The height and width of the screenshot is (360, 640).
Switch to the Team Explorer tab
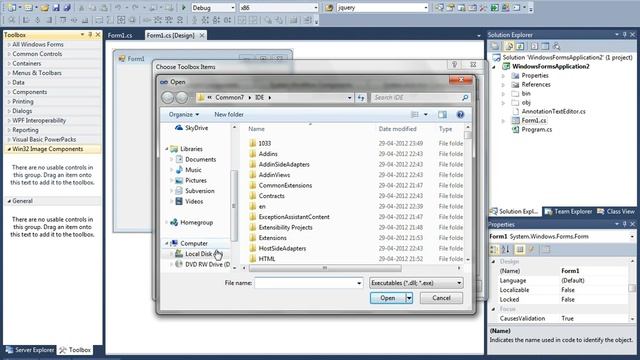tap(569, 211)
